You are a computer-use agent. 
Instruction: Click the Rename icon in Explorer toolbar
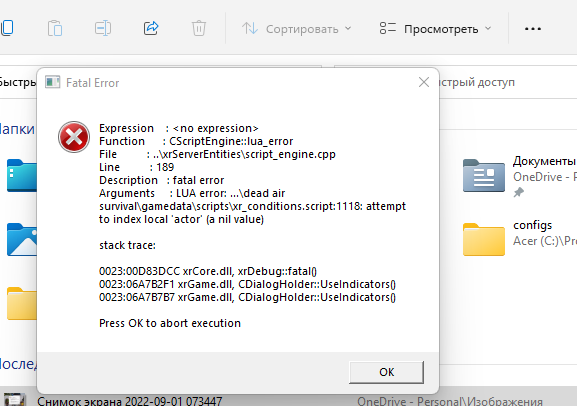click(103, 28)
